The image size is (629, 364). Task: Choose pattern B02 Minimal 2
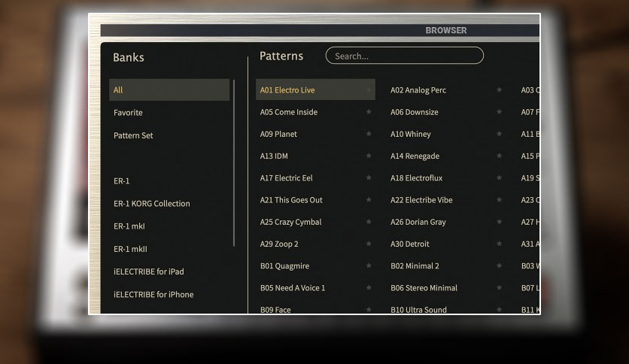point(415,265)
